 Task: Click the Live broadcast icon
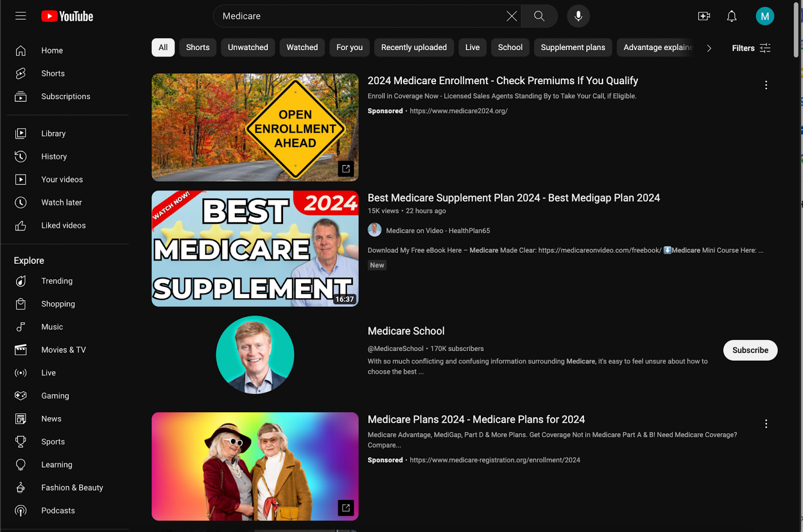[21, 373]
